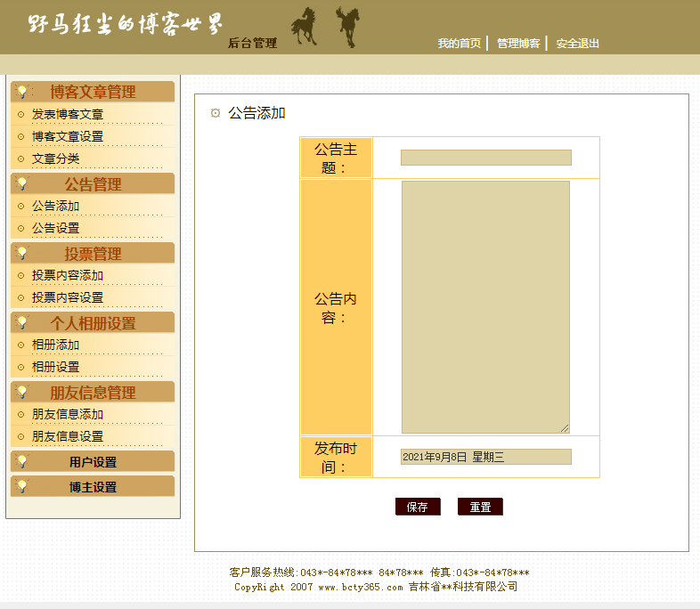Screen dimensions: 700x609
Task: Click the textarea resize handle corner
Action: [x=565, y=429]
